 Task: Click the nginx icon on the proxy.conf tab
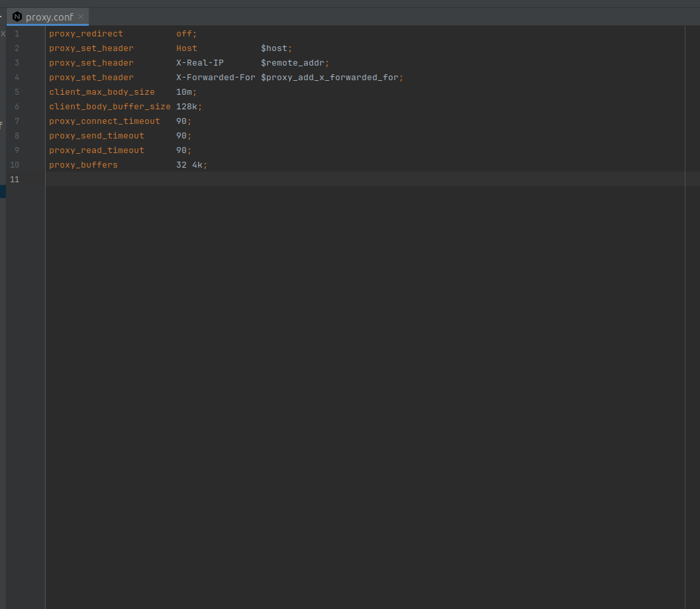16,17
